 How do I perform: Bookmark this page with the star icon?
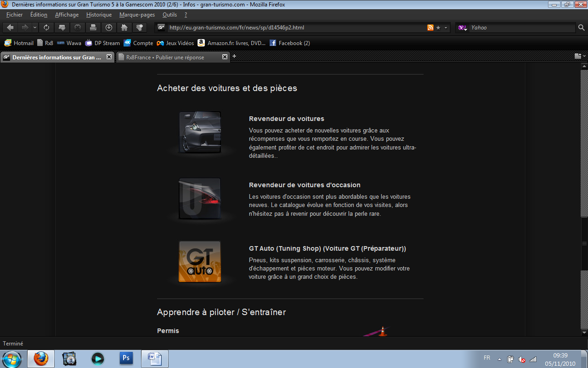coord(438,28)
